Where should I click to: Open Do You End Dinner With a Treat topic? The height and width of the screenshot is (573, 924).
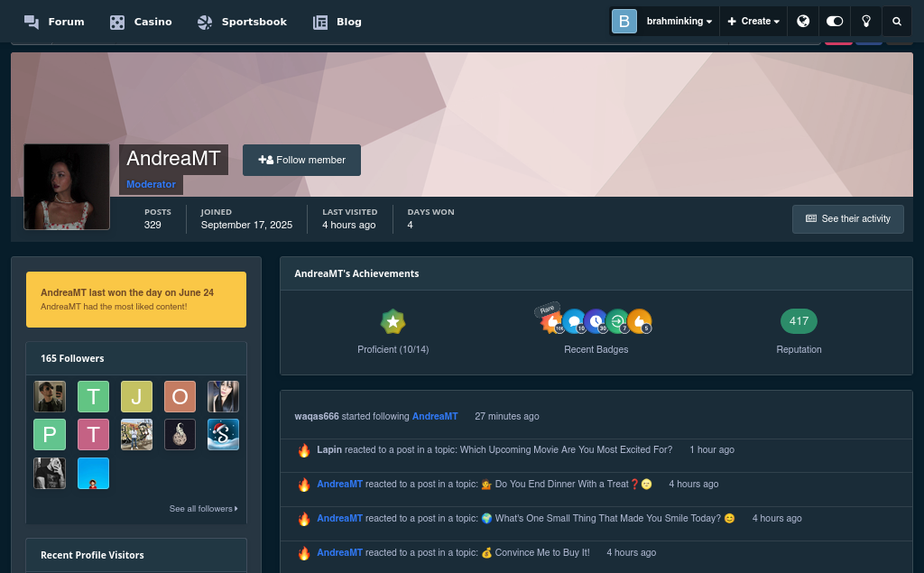click(x=567, y=484)
